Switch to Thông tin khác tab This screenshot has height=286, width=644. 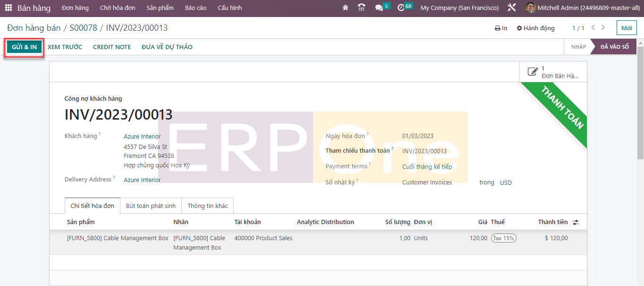207,206
